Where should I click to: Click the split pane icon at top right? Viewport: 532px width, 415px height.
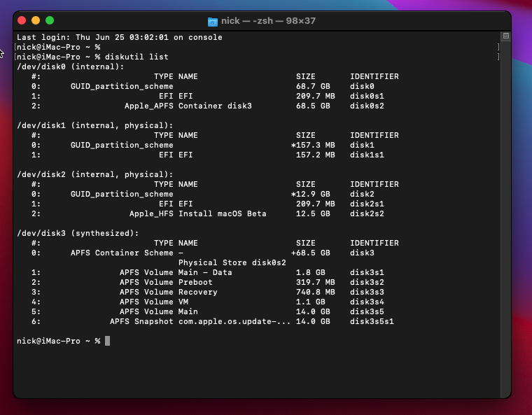tap(506, 36)
